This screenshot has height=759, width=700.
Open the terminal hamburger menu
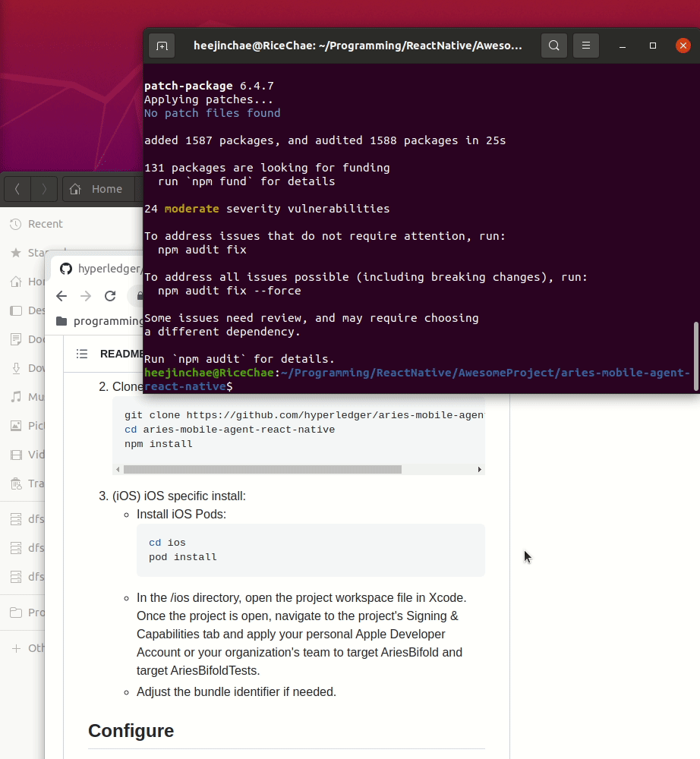pos(586,46)
